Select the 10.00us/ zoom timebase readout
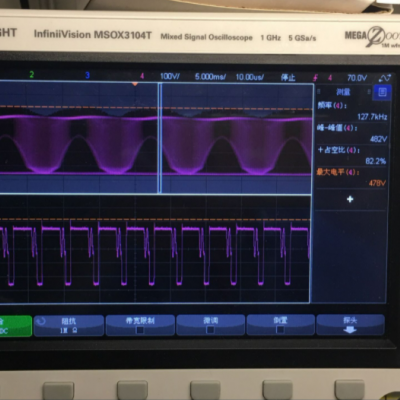400x400 pixels. click(x=250, y=77)
